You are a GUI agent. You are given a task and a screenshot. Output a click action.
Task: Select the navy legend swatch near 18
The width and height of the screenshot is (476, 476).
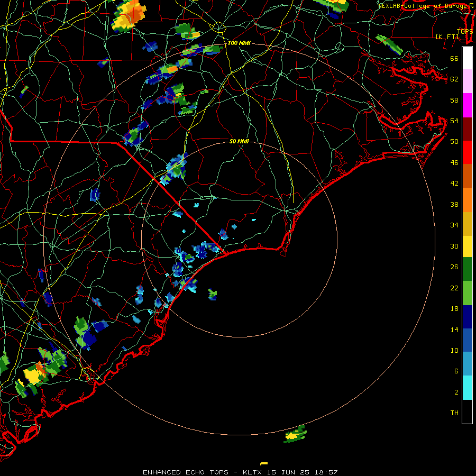coord(467,317)
